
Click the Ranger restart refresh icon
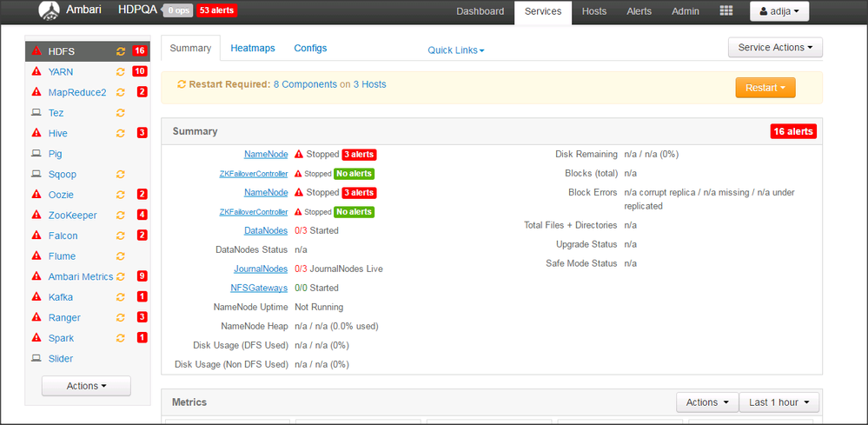coord(120,317)
